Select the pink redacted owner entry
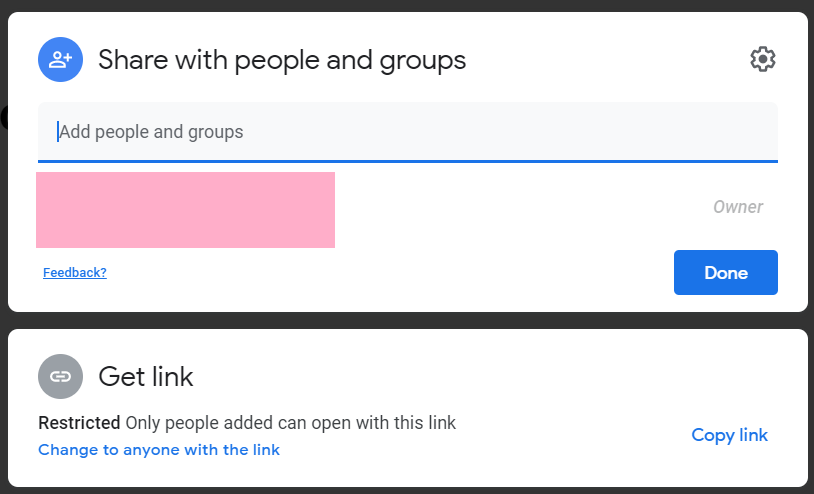814x494 pixels. click(x=185, y=210)
